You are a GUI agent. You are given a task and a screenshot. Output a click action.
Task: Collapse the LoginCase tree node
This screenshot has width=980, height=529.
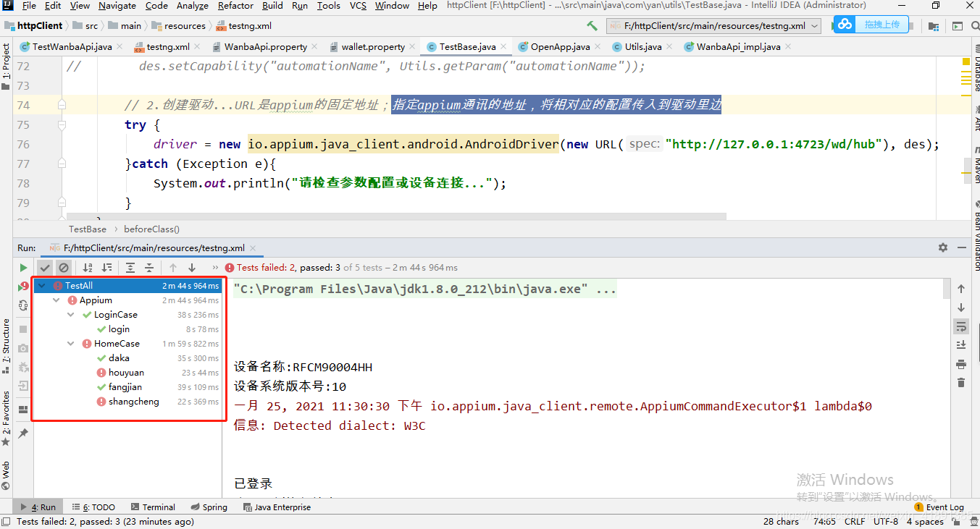(71, 315)
